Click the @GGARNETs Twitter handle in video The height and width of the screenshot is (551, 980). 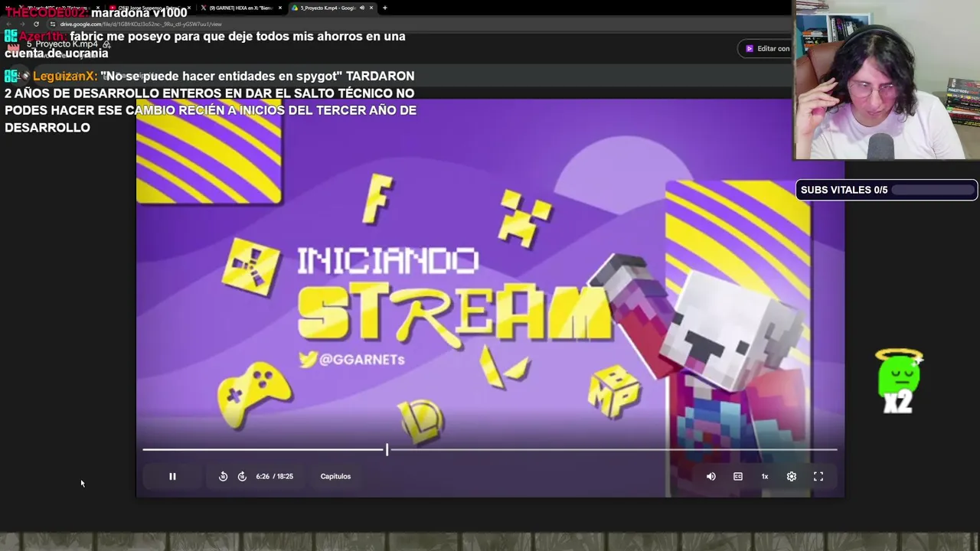351,360
